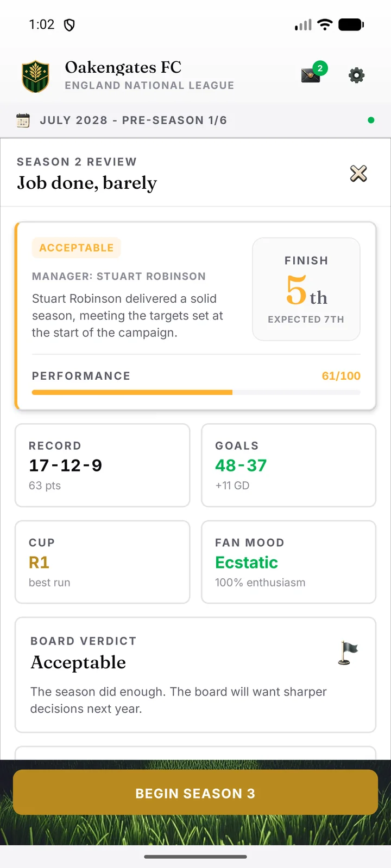Open the Cup R1 best run card

click(x=103, y=562)
